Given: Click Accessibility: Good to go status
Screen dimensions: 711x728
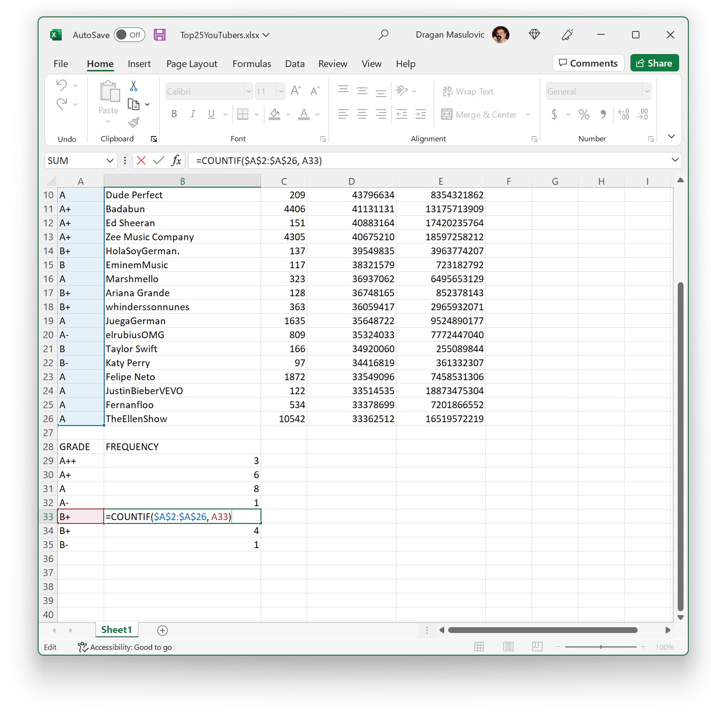Looking at the screenshot, I should coord(124,647).
